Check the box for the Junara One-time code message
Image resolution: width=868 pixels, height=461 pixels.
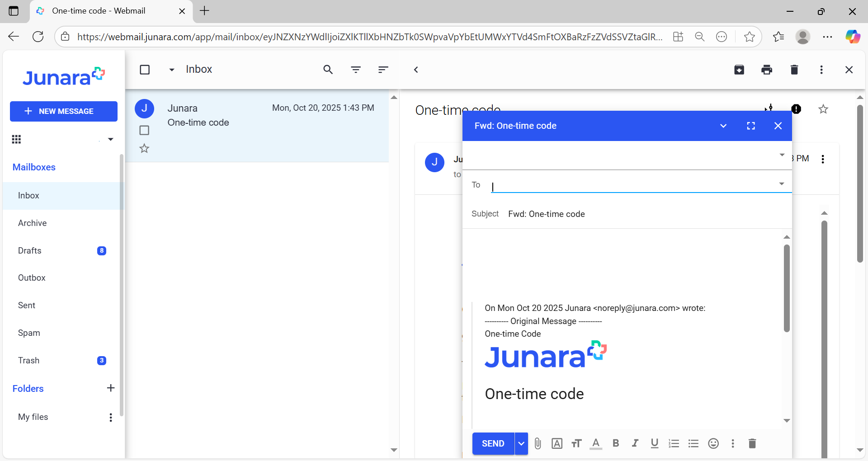[x=144, y=130]
